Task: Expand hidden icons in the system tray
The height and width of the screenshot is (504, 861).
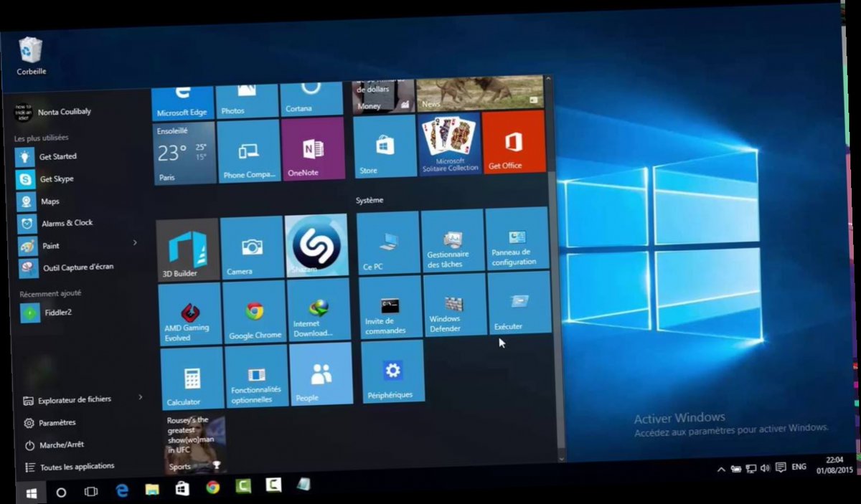Action: pos(720,467)
